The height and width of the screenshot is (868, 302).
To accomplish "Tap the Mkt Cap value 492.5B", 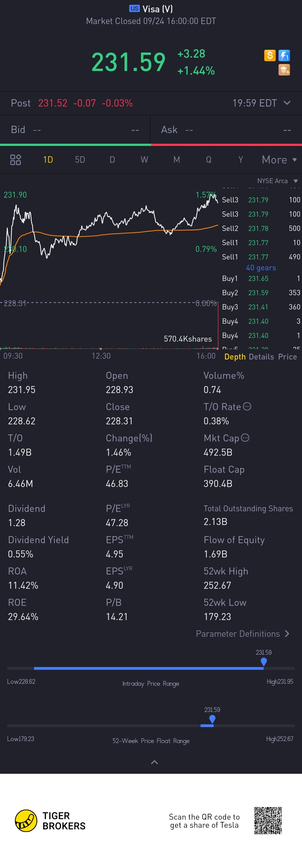I will pos(218,452).
